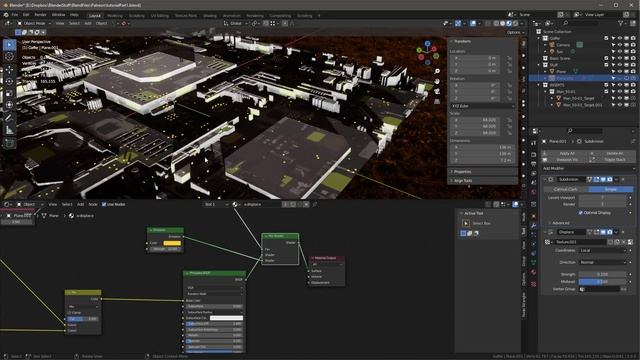Click the Delete All modifiers button

point(613,153)
